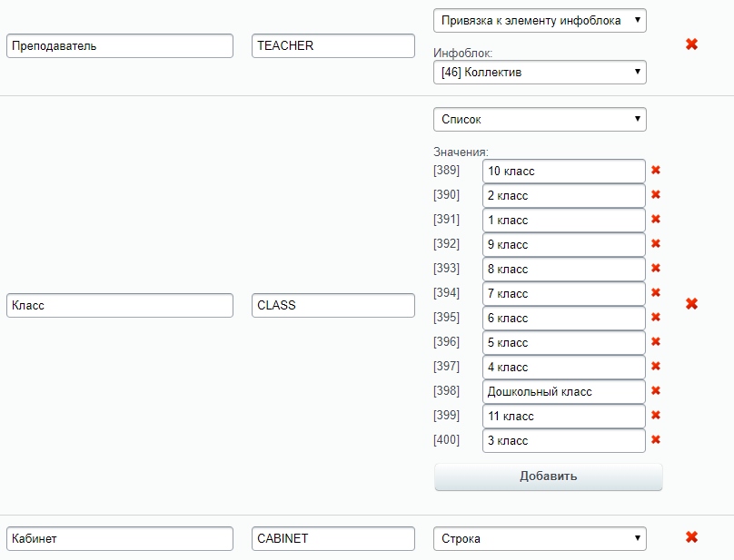734x560 pixels.
Task: Remove the '6 класс' list value
Action: point(656,317)
